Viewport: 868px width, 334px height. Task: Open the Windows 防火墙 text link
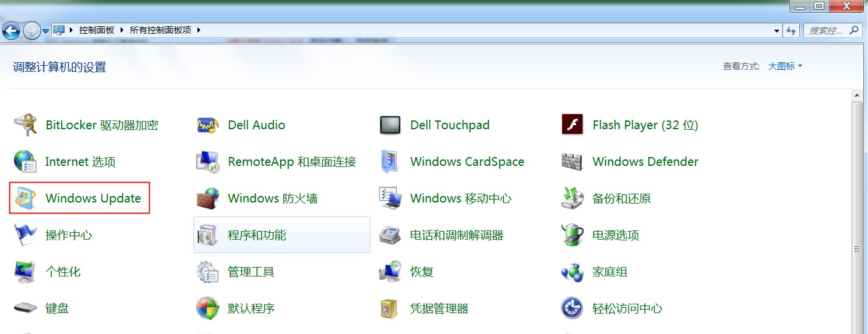click(x=273, y=198)
